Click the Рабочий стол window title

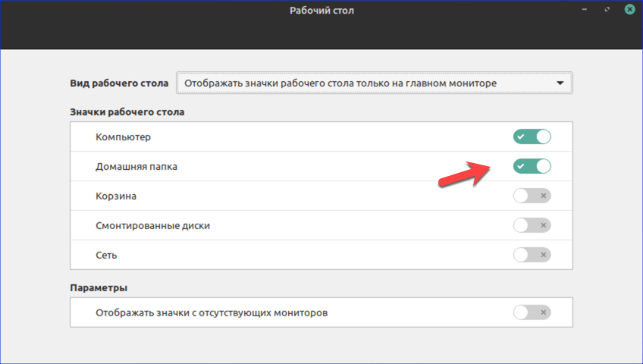tap(322, 11)
